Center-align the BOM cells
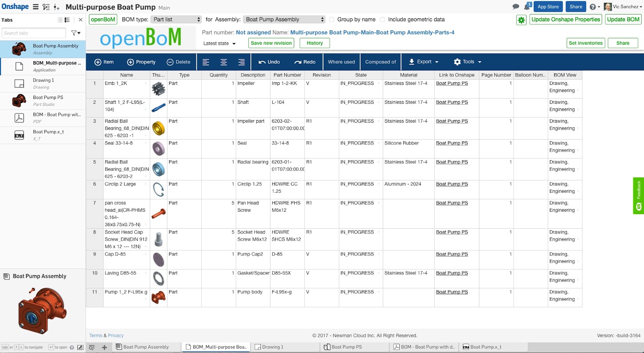644x353 pixels. click(224, 62)
